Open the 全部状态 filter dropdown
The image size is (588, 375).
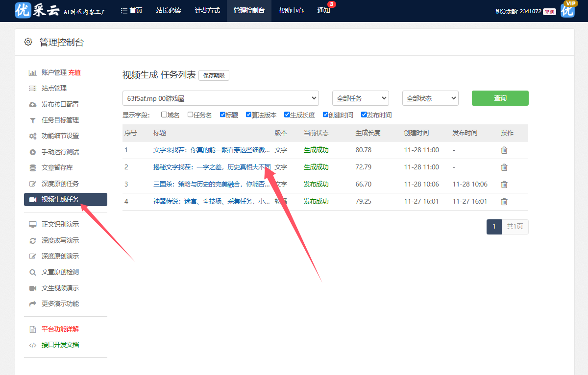430,98
